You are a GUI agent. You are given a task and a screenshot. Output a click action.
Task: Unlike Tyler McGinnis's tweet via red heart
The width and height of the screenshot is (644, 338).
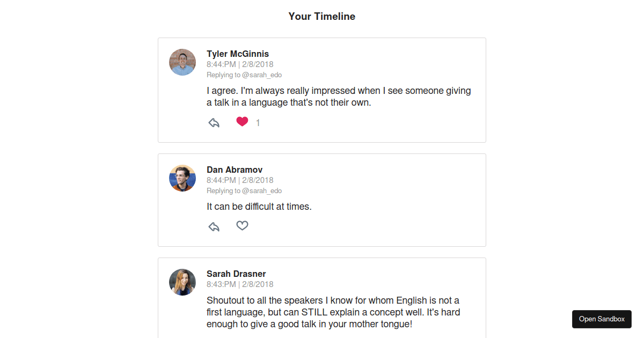[242, 122]
